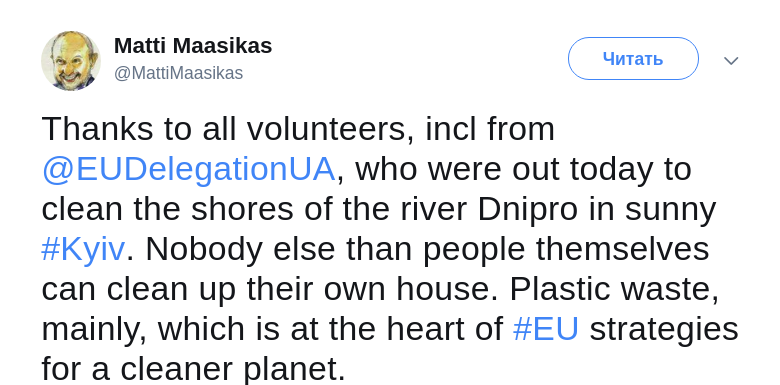Click the phrase "Plastic waste,"
The width and height of the screenshot is (780, 385).
(x=614, y=289)
